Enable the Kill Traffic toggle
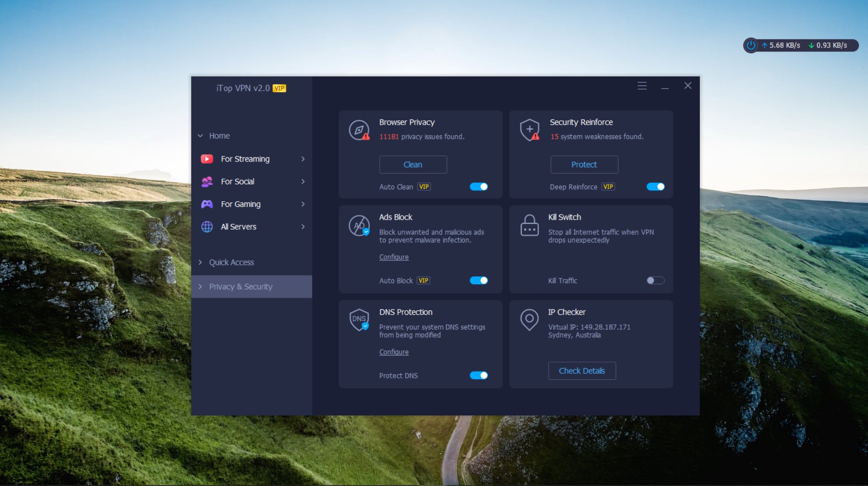 click(x=656, y=280)
